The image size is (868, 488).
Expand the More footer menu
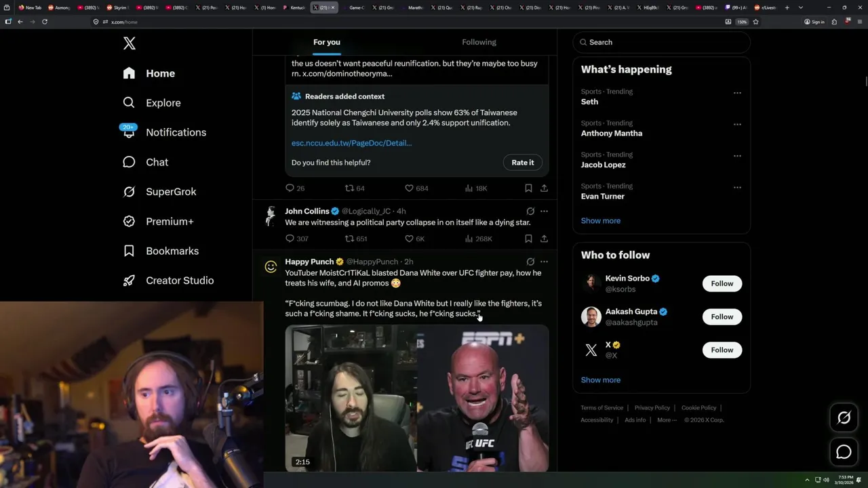point(667,420)
